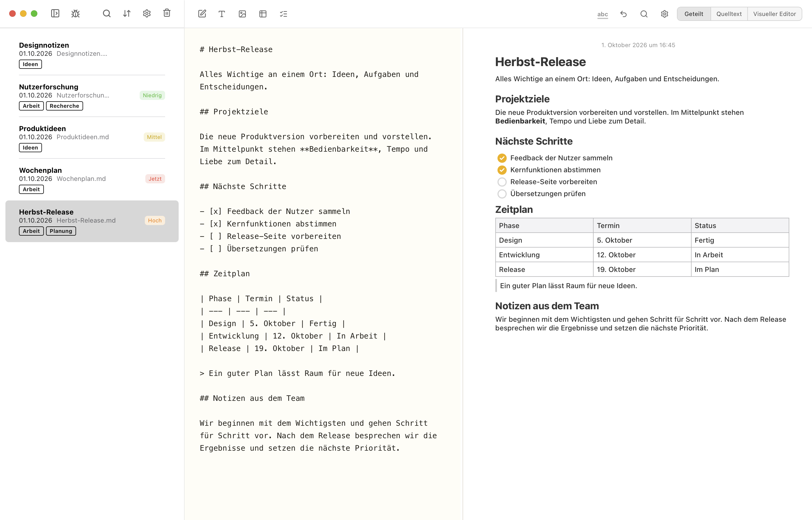Click the Hoch priority badge

tap(155, 220)
